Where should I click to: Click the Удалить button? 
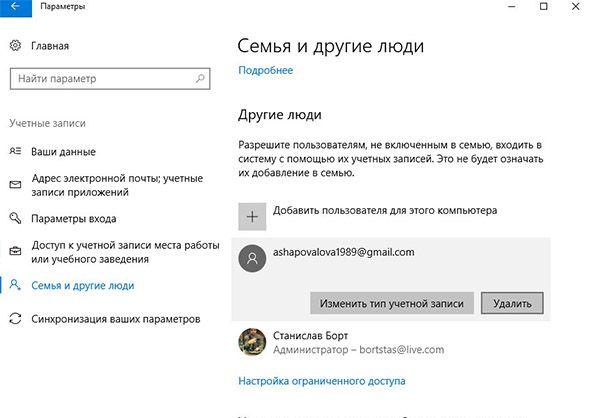tap(512, 303)
